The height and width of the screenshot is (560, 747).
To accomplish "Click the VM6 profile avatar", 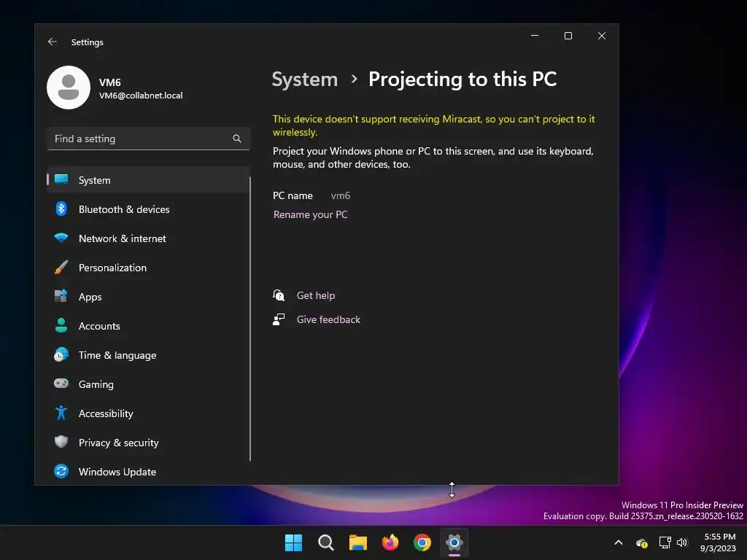I will click(x=69, y=87).
